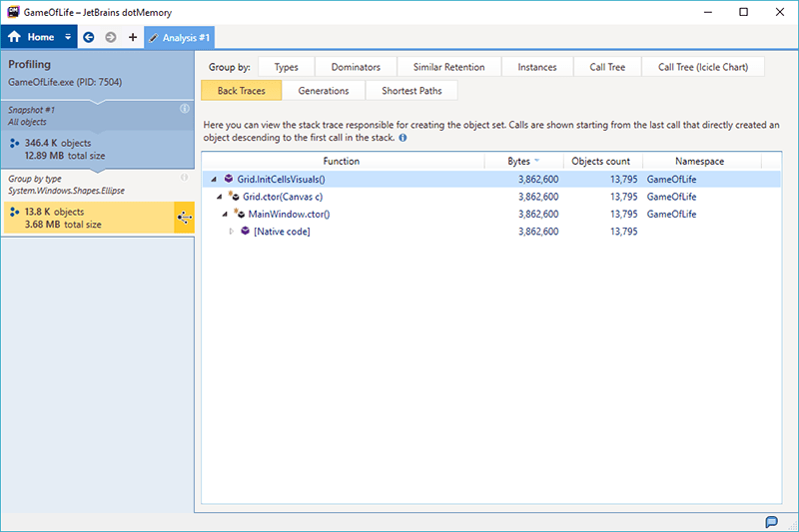This screenshot has height=532, width=799.
Task: Open the Home dropdown arrow
Action: 68,37
